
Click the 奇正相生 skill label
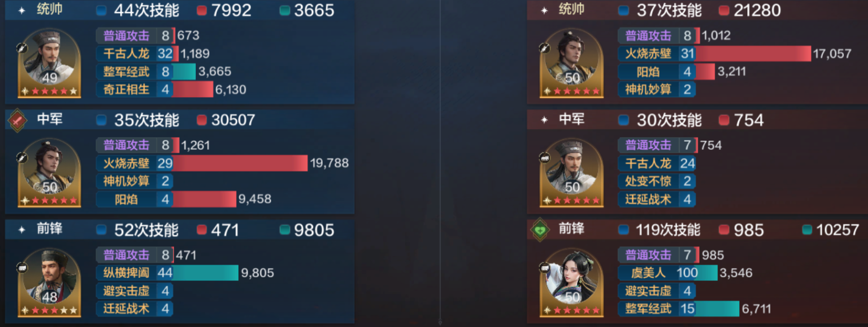pos(126,90)
